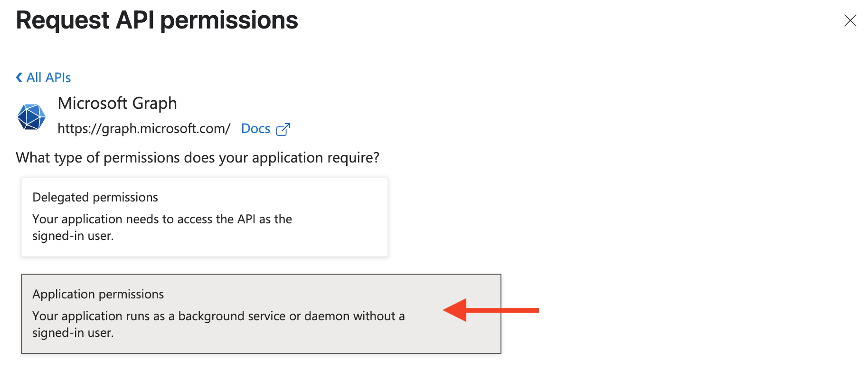Click the graph.microsoft.com URL text
This screenshot has height=383, width=868.
point(144,129)
